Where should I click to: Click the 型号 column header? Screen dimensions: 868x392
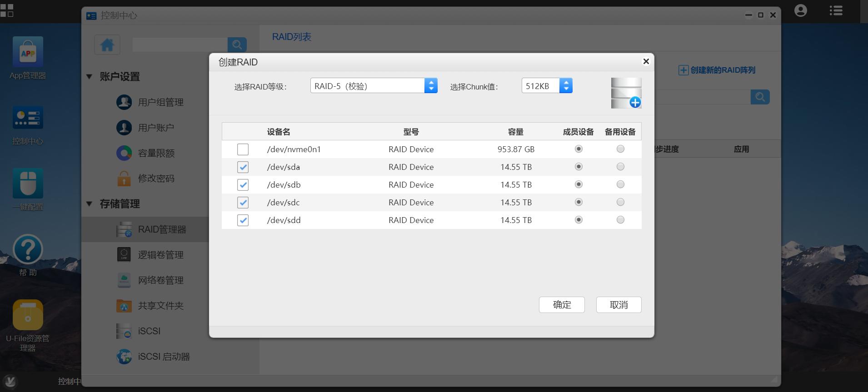point(411,132)
